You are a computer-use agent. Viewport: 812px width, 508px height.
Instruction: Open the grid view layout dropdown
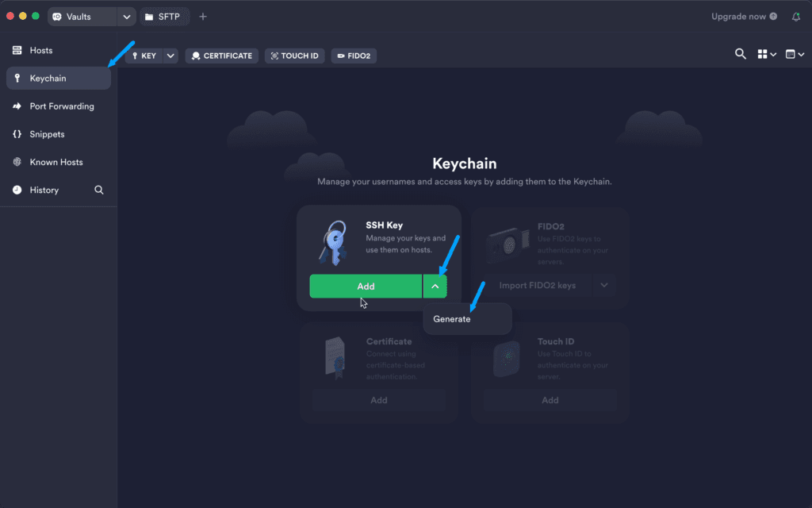[x=766, y=54]
